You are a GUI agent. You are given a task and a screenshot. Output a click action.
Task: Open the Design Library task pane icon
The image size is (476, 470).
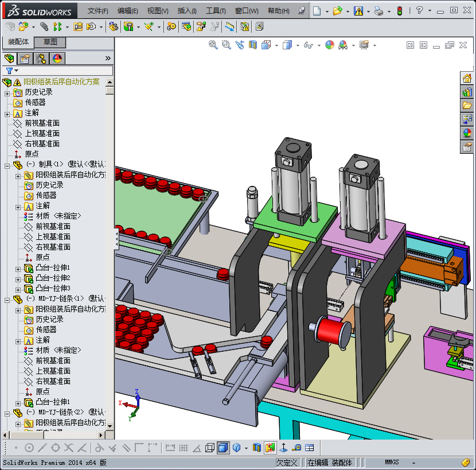(x=467, y=92)
